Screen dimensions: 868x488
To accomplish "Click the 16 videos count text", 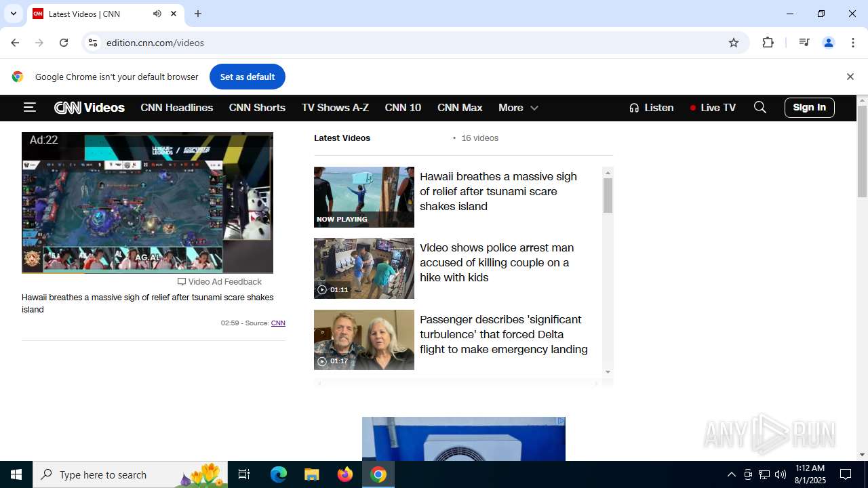I will coord(479,138).
